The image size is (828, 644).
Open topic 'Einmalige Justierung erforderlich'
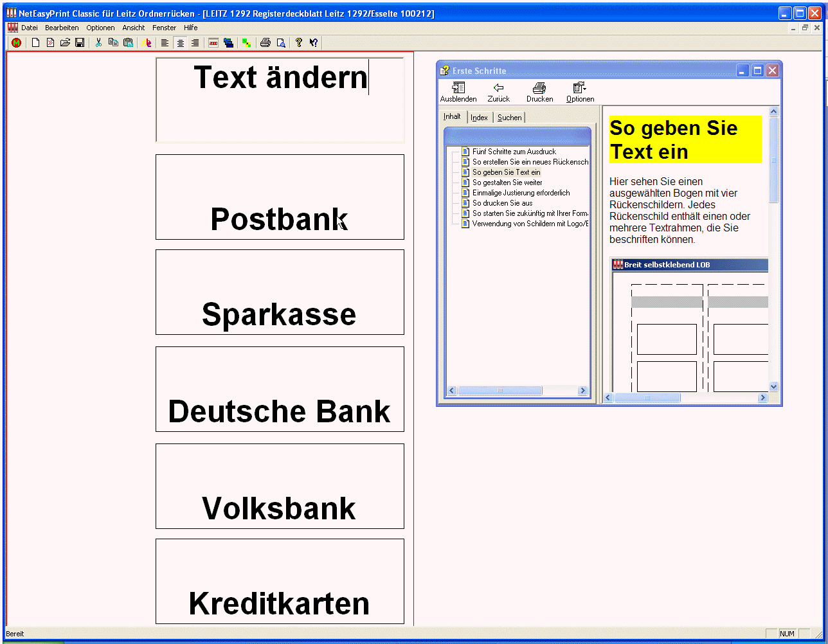(x=521, y=193)
